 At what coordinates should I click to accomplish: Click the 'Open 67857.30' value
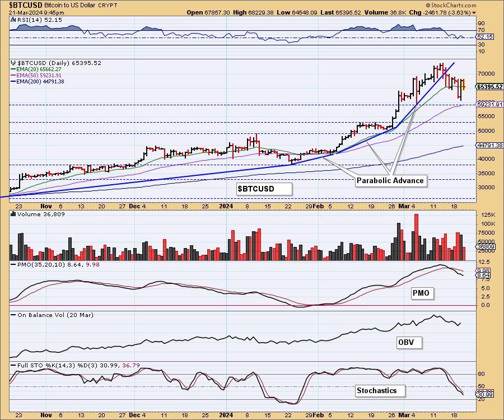tap(208, 12)
